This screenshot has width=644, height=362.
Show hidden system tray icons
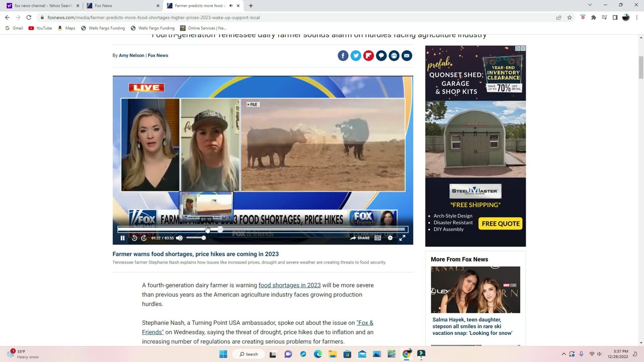click(x=563, y=354)
